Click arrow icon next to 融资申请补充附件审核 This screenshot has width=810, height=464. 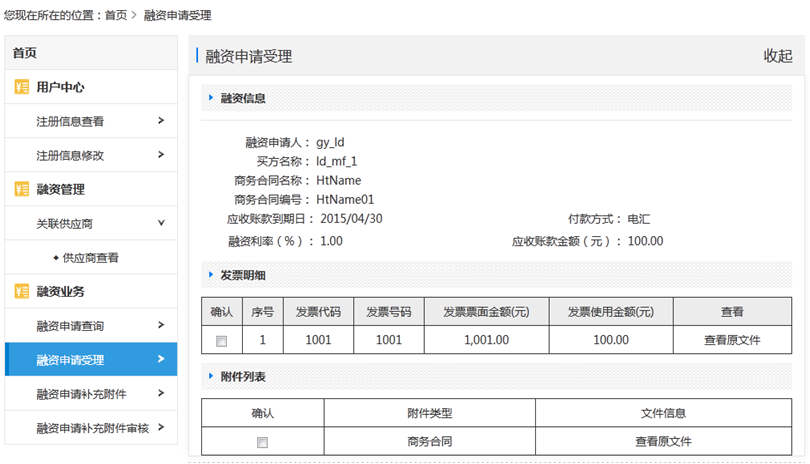pyautogui.click(x=161, y=428)
